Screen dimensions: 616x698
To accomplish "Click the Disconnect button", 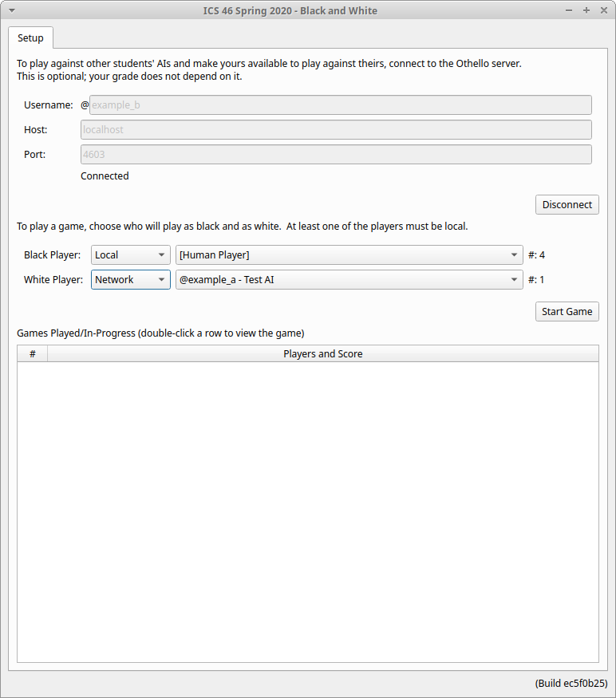I will coord(567,205).
